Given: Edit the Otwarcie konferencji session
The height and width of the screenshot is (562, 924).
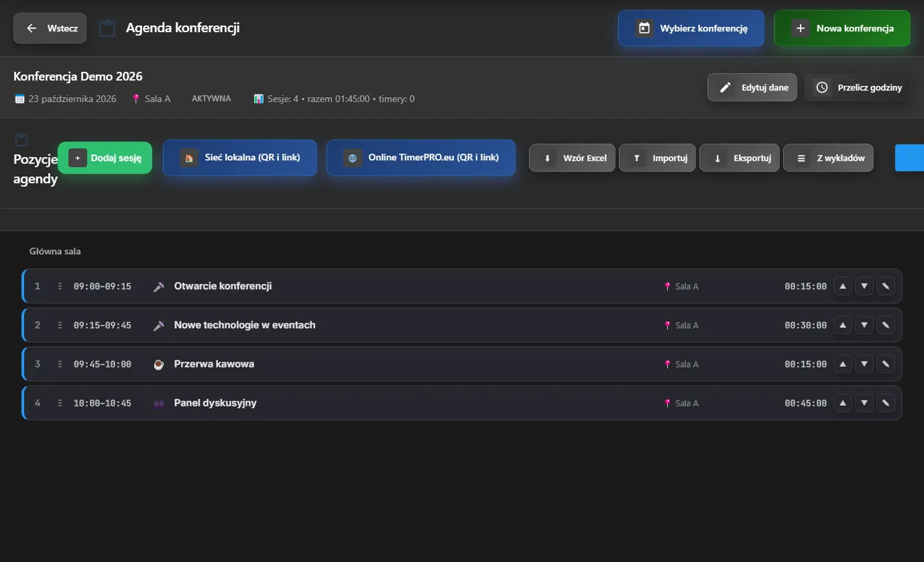Looking at the screenshot, I should coord(886,286).
